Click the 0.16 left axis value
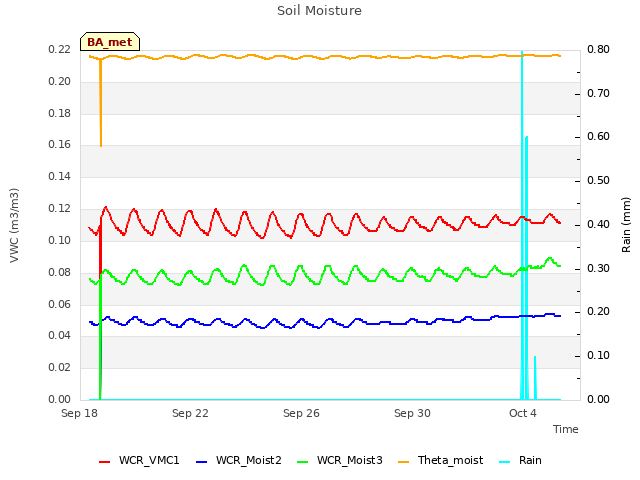The height and width of the screenshot is (480, 640). (60, 144)
